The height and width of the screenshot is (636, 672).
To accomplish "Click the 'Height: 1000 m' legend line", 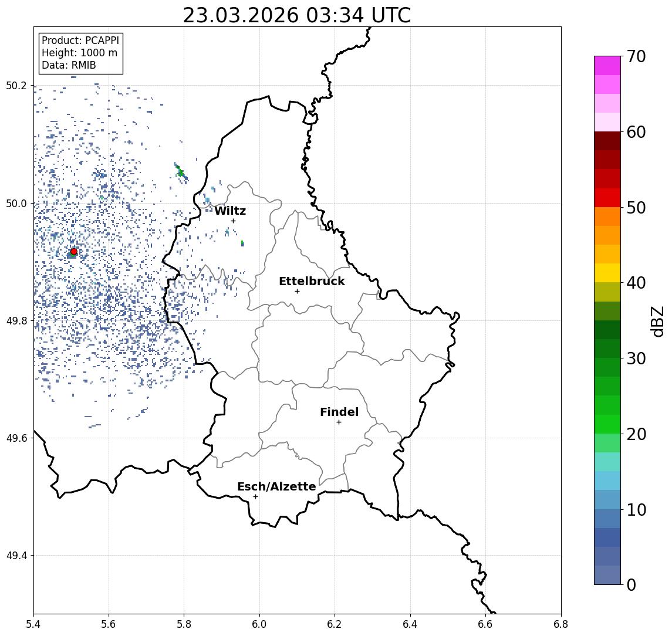I will coord(79,53).
